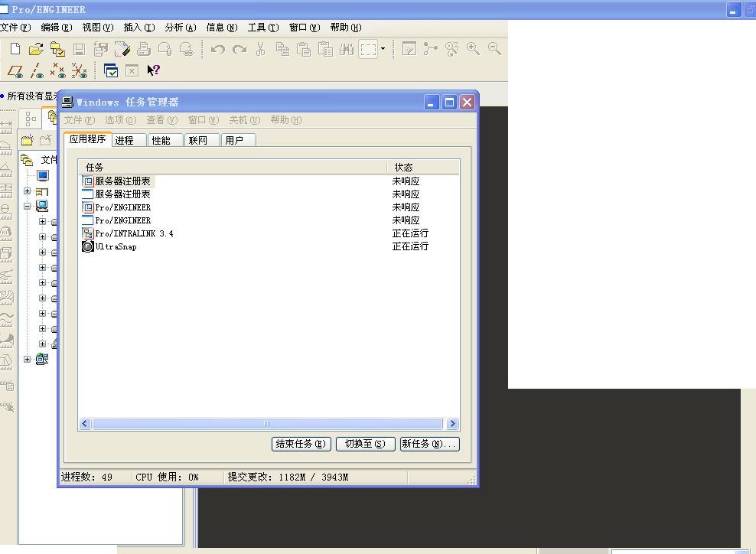Click the Save floppy-disk icon

coord(79,49)
